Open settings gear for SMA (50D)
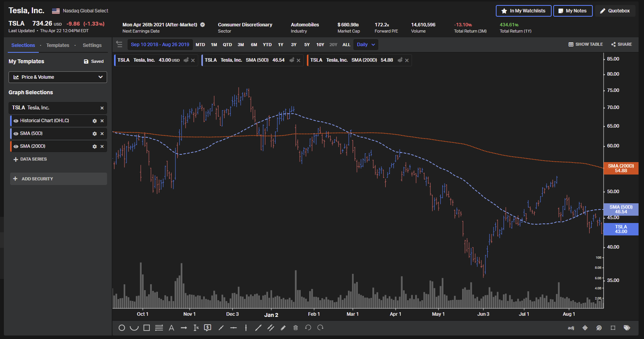Image resolution: width=644 pixels, height=339 pixels. [94, 133]
